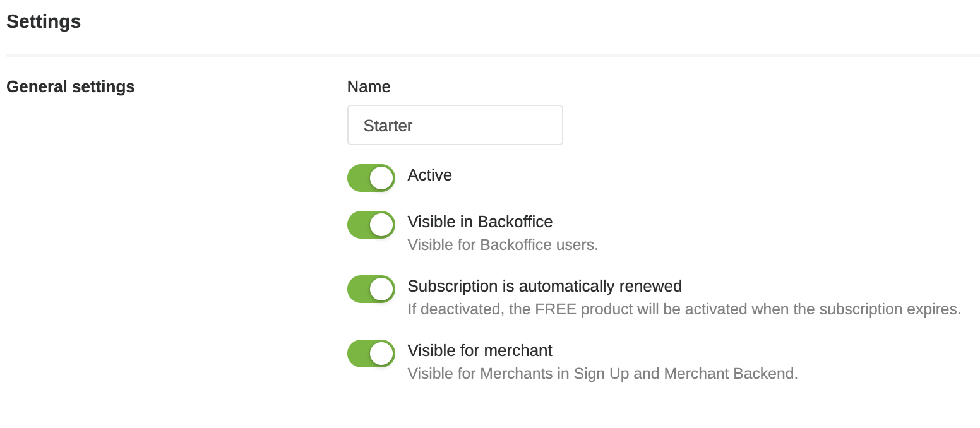The image size is (980, 428).
Task: Turn off automatic subscription renewal switch
Action: [x=371, y=289]
